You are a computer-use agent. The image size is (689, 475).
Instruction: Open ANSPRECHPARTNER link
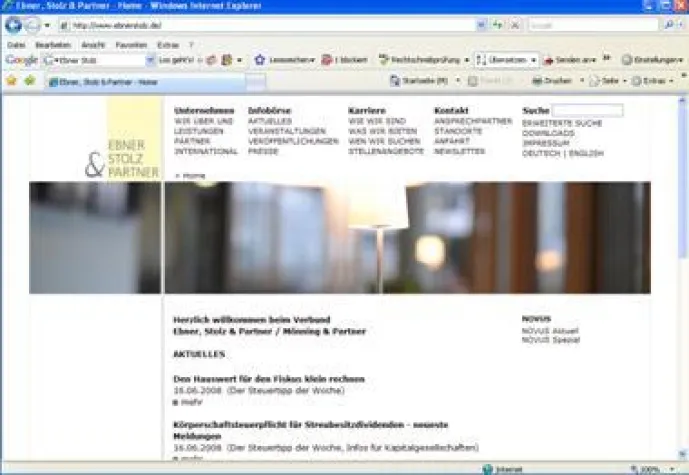point(473,121)
